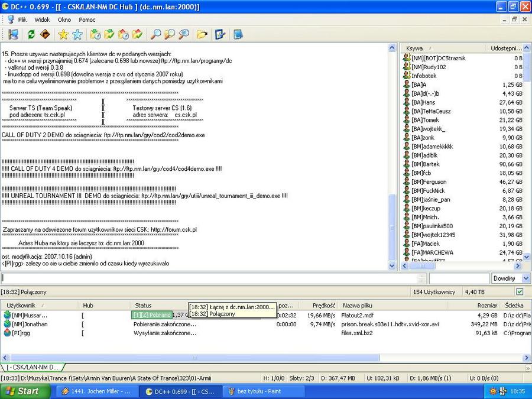This screenshot has height=399, width=532.
Task: Open the Search Spy magnifier icon
Action: click(x=184, y=34)
